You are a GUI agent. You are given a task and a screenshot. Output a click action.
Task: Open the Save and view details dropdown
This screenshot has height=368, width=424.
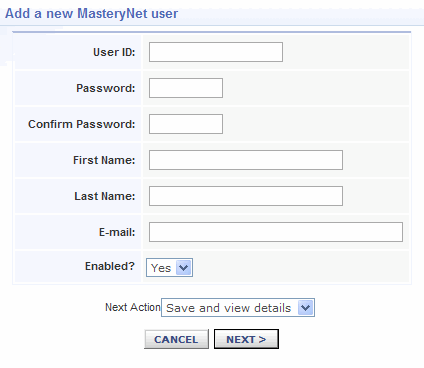click(x=238, y=307)
